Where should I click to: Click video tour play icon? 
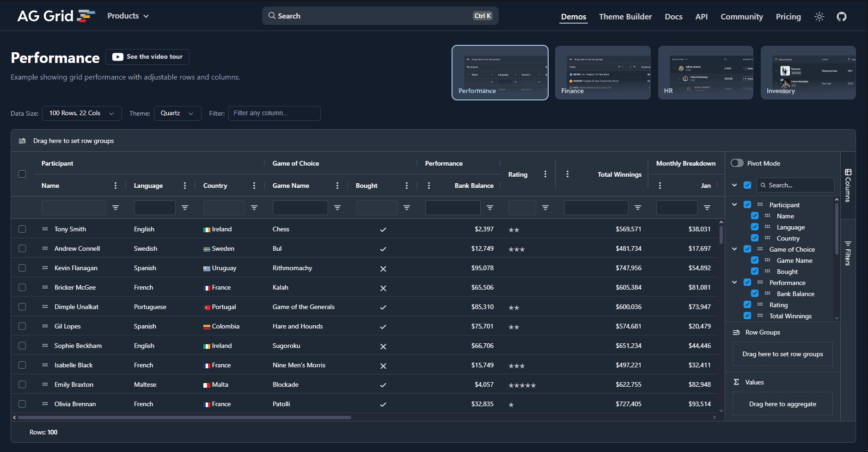point(118,57)
